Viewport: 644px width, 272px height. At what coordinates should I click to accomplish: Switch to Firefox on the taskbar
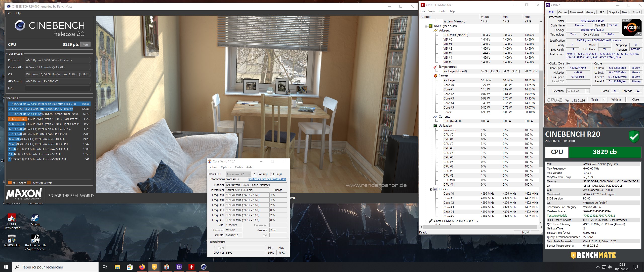pos(142,267)
